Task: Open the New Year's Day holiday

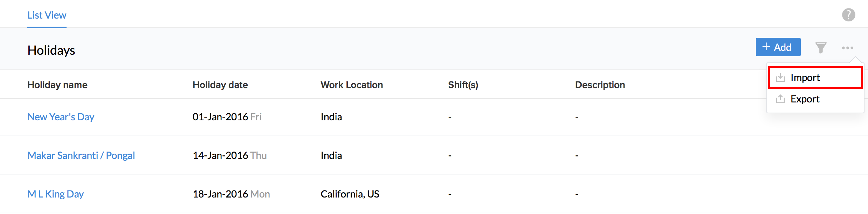Action: [x=61, y=117]
